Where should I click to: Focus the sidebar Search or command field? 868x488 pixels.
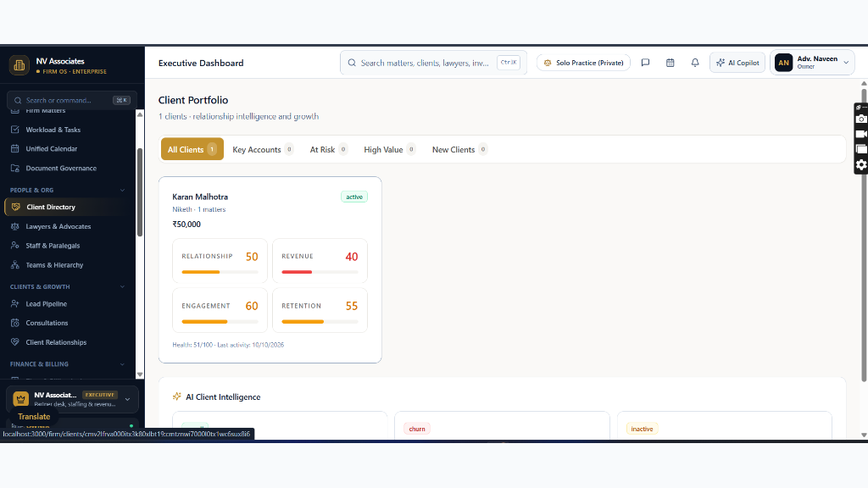pyautogui.click(x=72, y=100)
